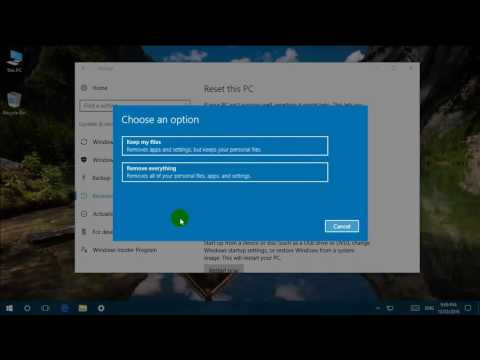Click the Settings gear on the taskbar
Image resolution: width=480 pixels, height=360 pixels.
tap(101, 308)
